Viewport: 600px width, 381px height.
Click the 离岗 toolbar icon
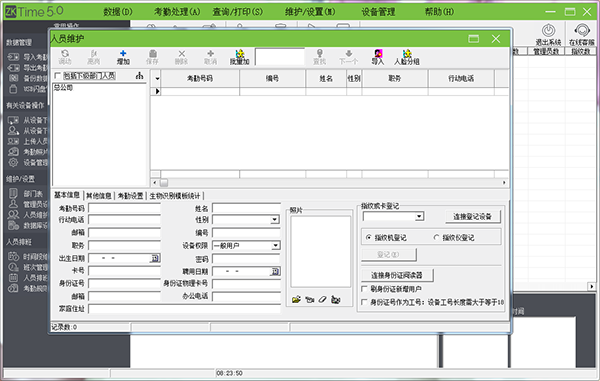[94, 54]
